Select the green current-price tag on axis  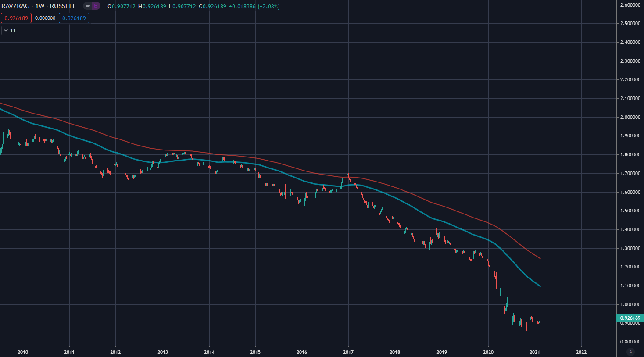[x=630, y=318]
